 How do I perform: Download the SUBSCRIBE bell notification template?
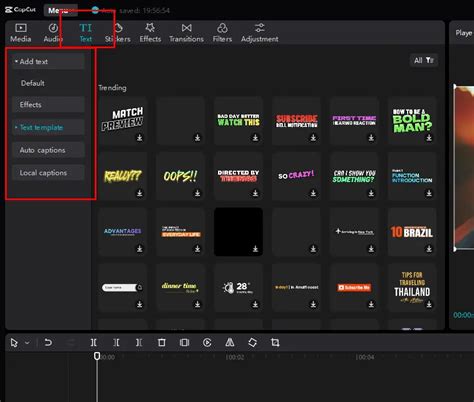[313, 137]
